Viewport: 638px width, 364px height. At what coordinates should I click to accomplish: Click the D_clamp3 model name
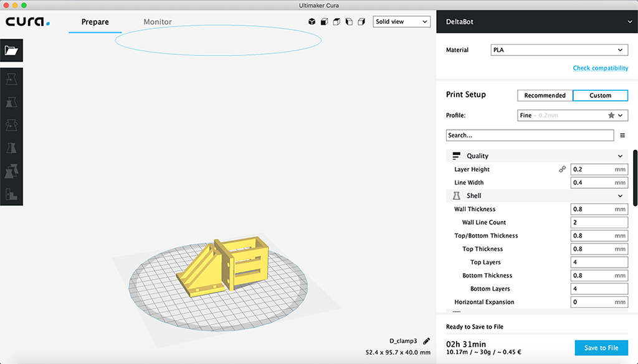[403, 341]
